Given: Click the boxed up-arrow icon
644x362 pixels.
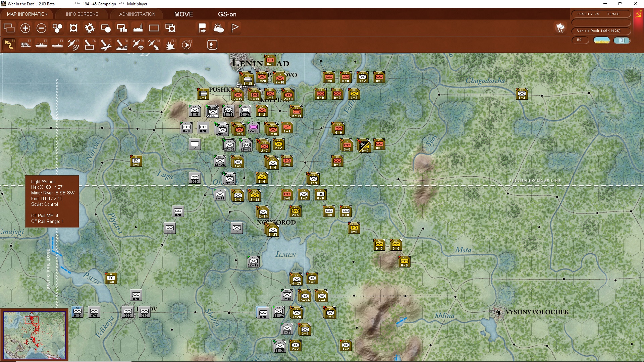Looking at the screenshot, I should pos(212,45).
